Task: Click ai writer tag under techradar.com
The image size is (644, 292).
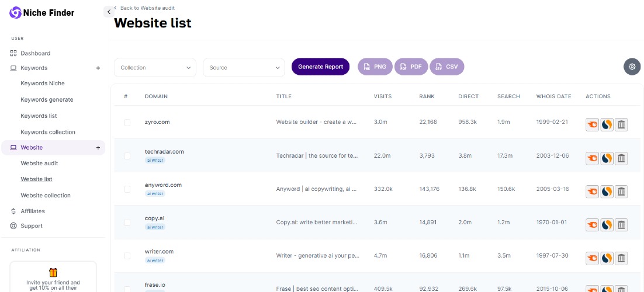Action: click(155, 160)
